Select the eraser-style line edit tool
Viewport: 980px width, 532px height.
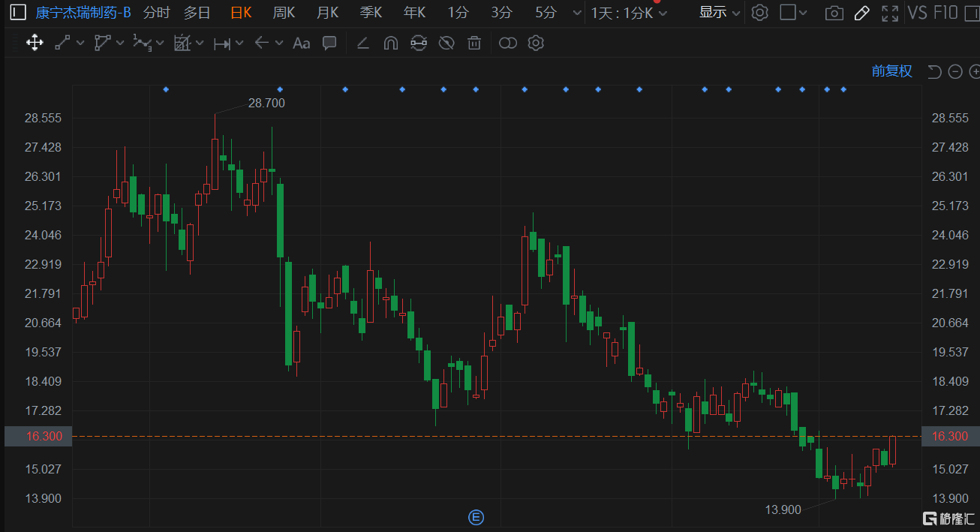coord(362,44)
